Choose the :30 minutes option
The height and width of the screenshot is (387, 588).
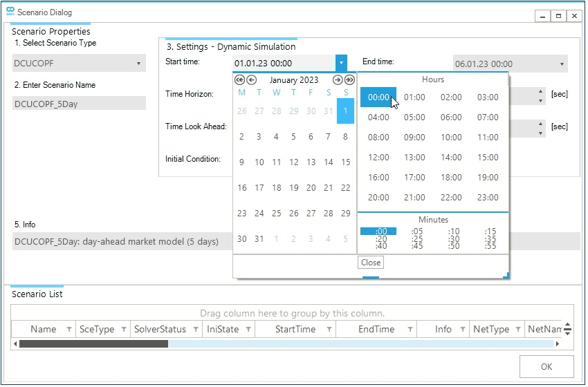point(453,239)
